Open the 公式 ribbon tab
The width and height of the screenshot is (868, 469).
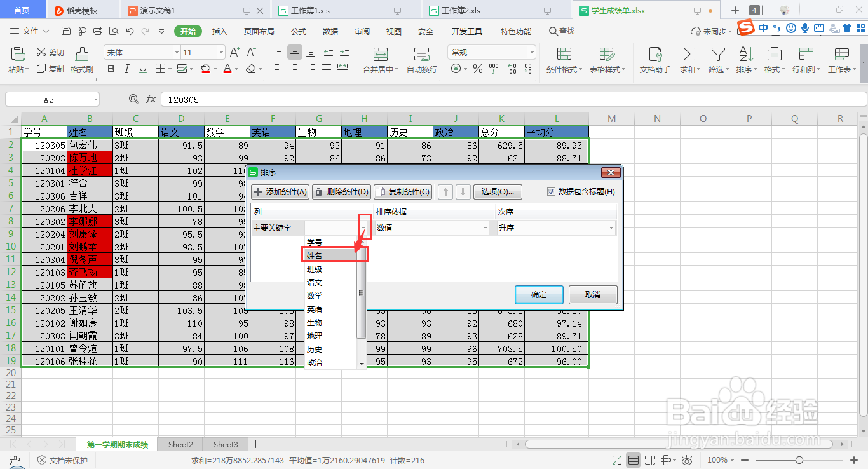(299, 31)
